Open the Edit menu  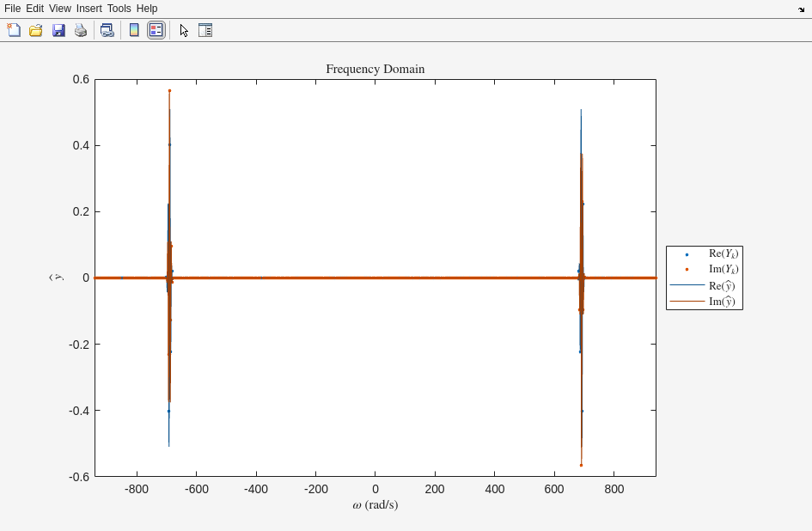[34, 9]
